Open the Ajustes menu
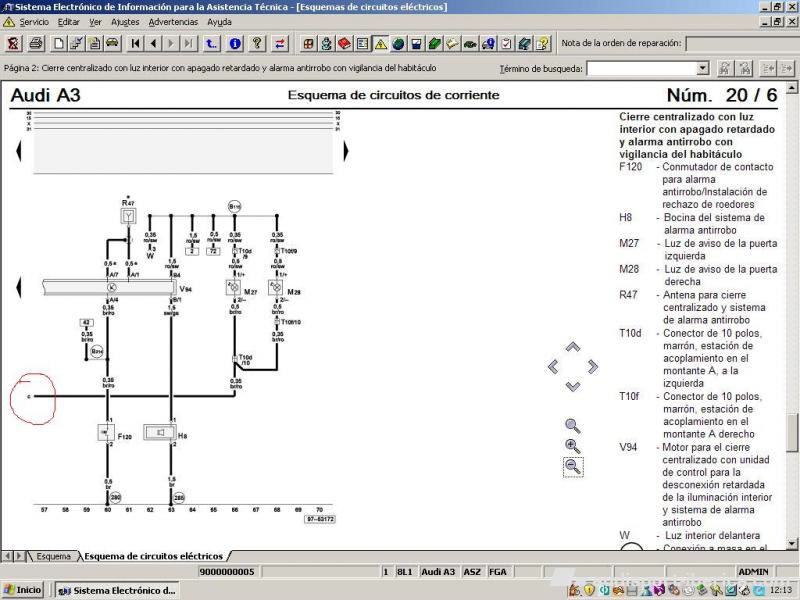This screenshot has width=800, height=600. coord(125,22)
